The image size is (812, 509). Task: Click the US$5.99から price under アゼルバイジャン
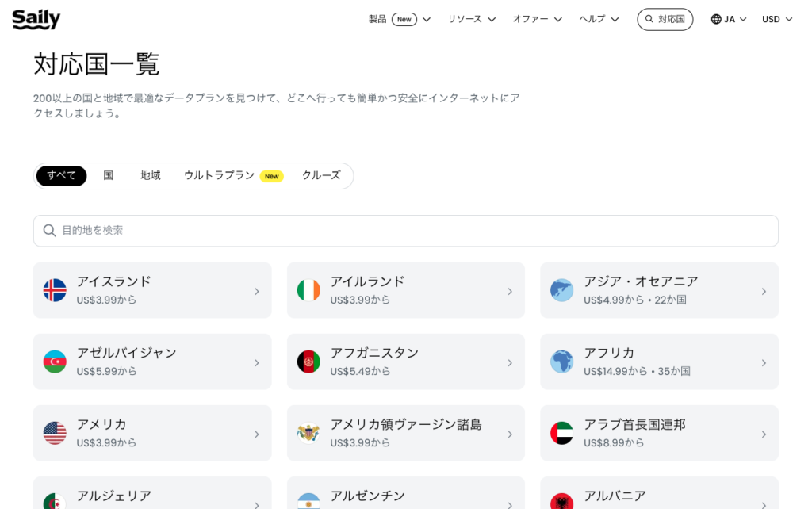pos(107,371)
